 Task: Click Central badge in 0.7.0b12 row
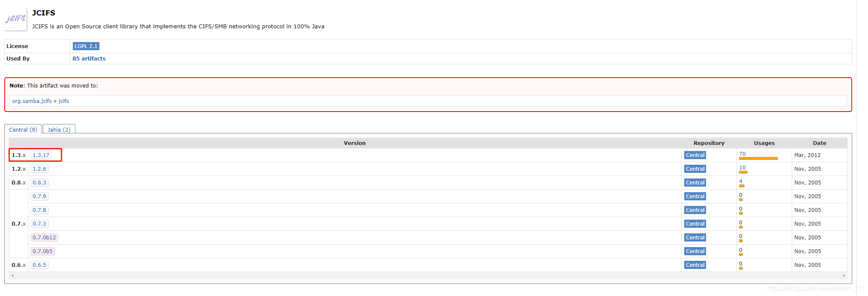tap(695, 237)
